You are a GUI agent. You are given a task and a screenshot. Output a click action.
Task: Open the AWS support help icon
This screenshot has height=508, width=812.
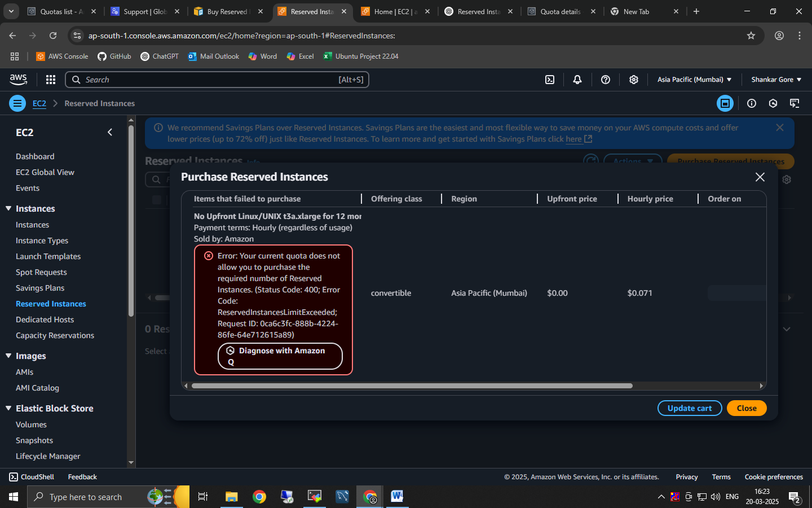tap(606, 80)
